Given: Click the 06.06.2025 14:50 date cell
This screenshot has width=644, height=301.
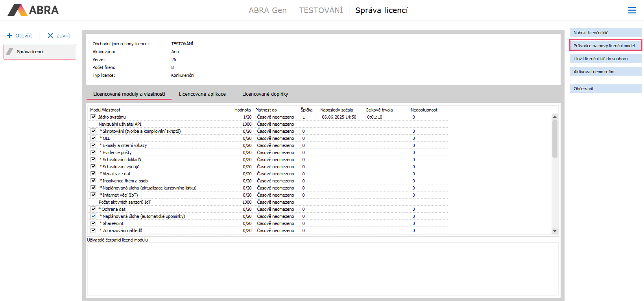Looking at the screenshot, I should pyautogui.click(x=339, y=117).
